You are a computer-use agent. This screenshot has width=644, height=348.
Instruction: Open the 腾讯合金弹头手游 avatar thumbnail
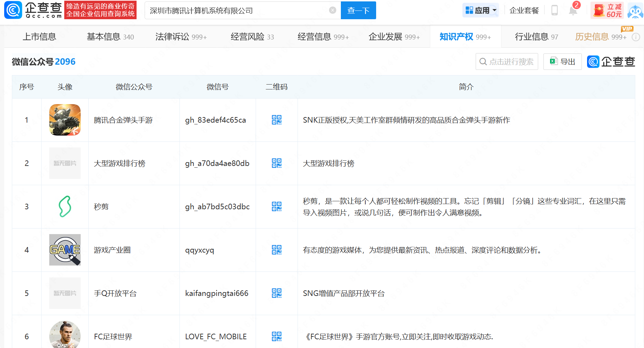click(65, 120)
